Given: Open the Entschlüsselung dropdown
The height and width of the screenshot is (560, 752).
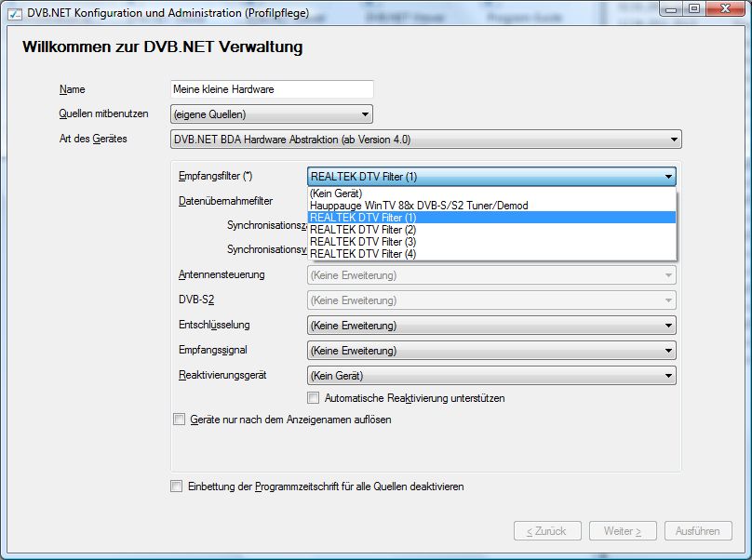Looking at the screenshot, I should (x=490, y=326).
